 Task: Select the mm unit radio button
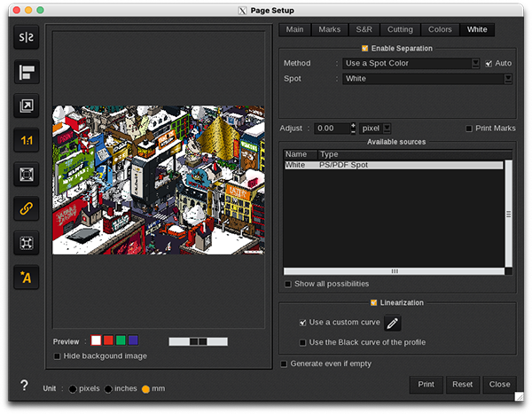147,389
